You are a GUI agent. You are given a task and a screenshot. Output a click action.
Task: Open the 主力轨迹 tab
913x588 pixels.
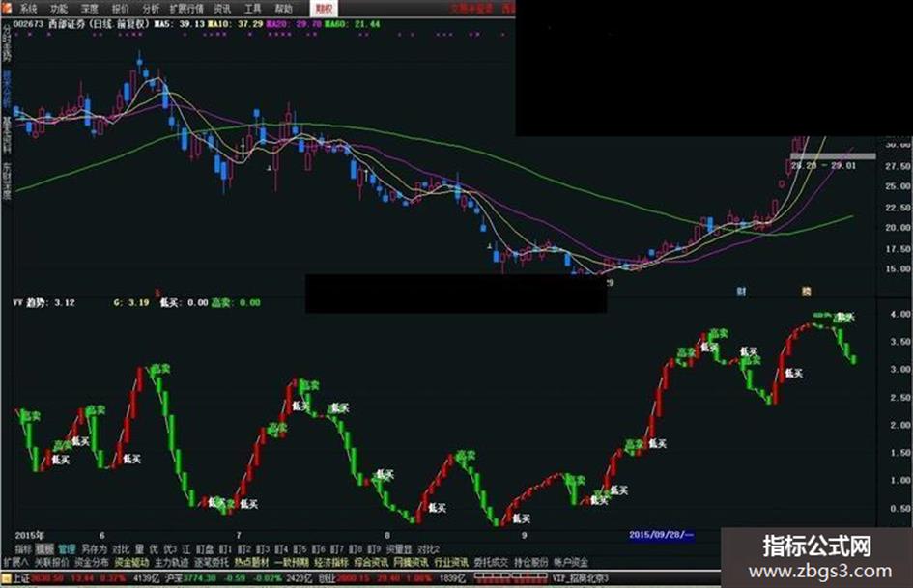(172, 562)
